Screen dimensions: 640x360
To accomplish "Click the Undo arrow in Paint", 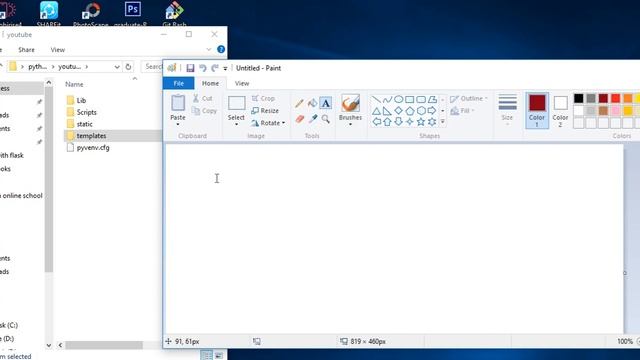I will point(202,68).
